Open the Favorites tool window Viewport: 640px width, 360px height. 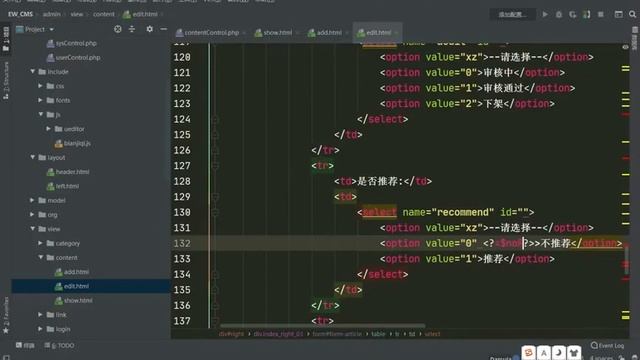pos(6,314)
